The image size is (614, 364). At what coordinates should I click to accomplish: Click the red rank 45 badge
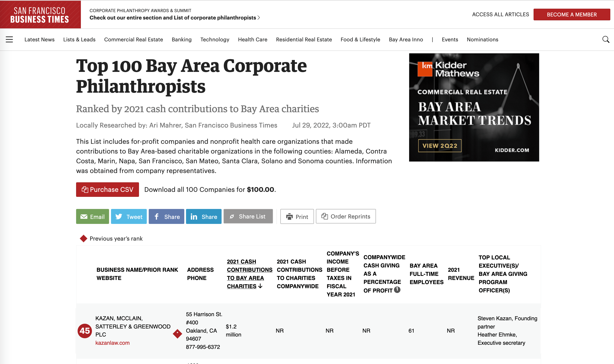(85, 331)
